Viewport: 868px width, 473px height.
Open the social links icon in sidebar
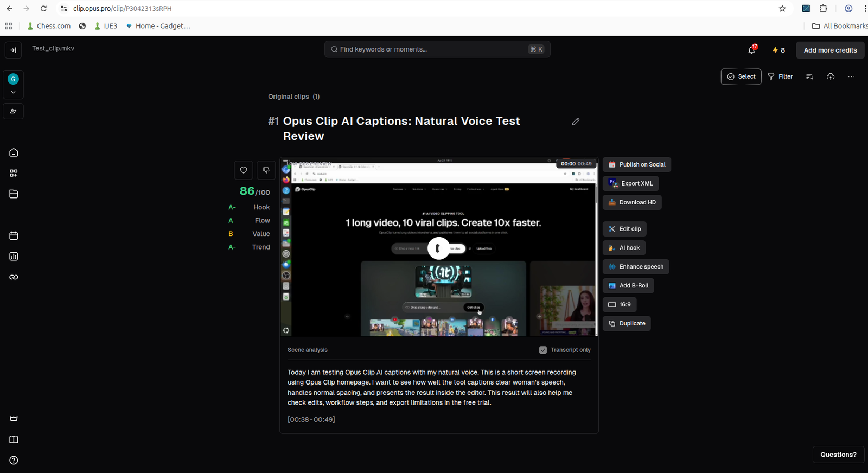pyautogui.click(x=14, y=277)
